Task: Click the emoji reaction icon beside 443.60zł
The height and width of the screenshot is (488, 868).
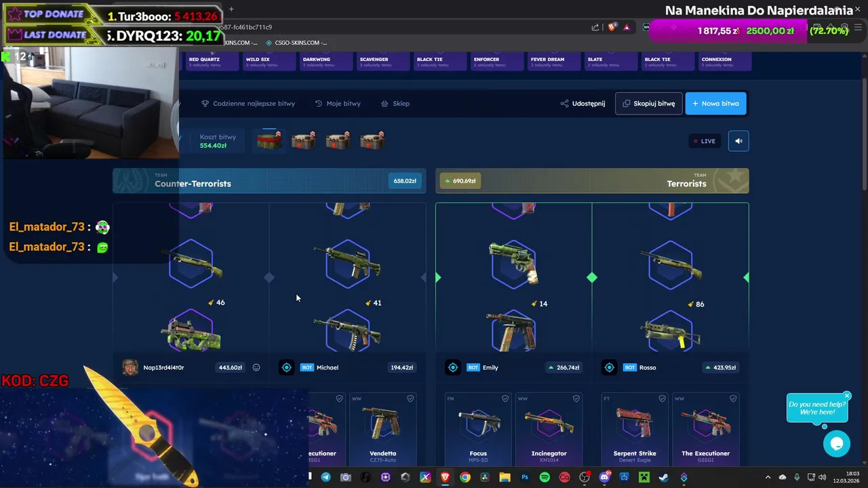Action: pos(256,367)
